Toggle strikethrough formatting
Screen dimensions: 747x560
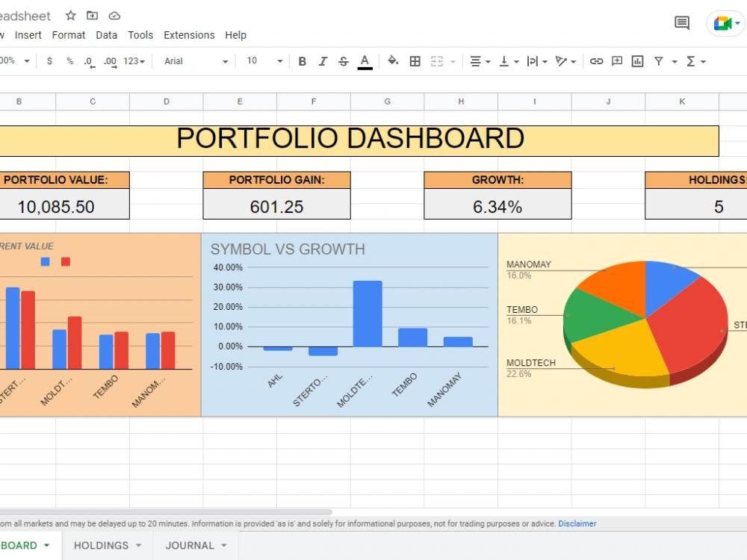click(x=344, y=61)
